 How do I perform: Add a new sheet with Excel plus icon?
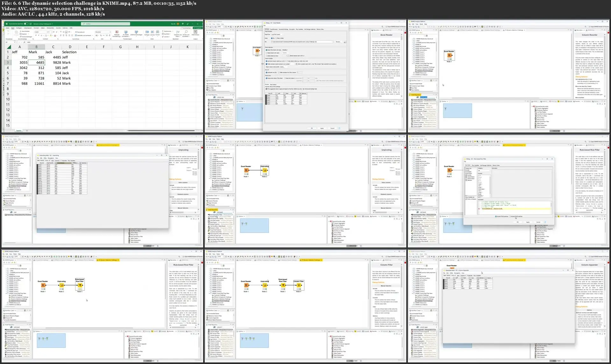pyautogui.click(x=27, y=131)
